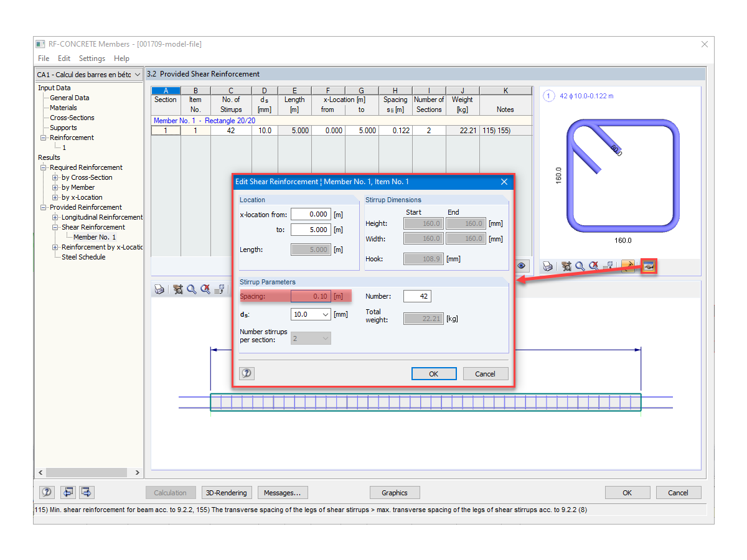The image size is (747, 560).
Task: Click the previous-table navigation icon bottom left
Action: 68,492
